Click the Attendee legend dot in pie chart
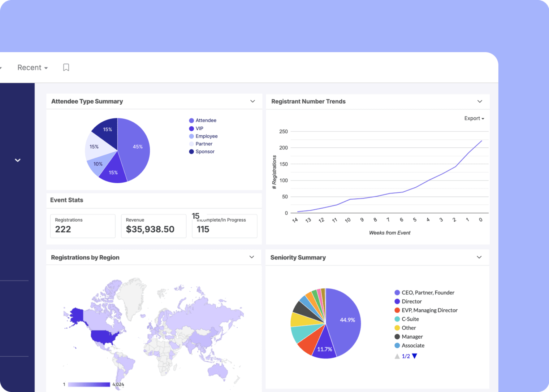 (x=191, y=120)
